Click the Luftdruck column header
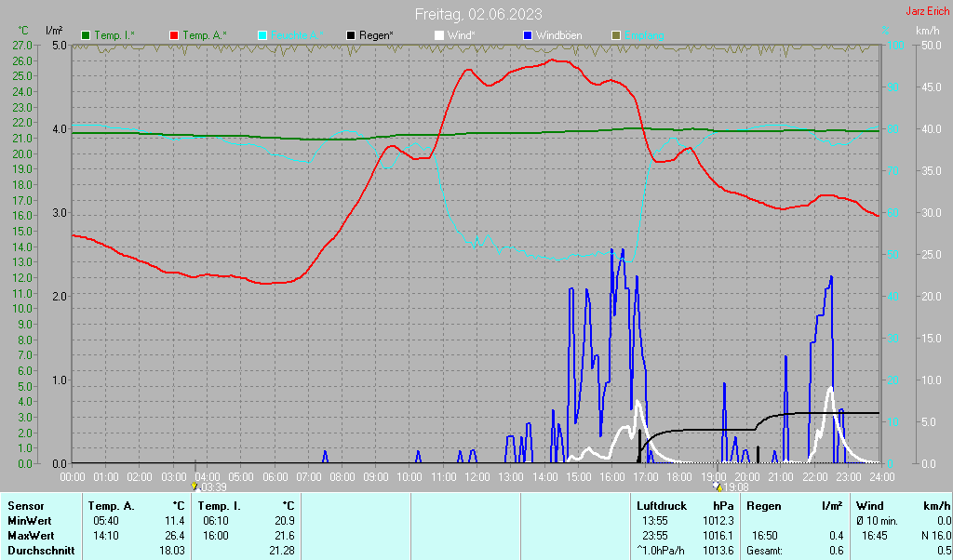Viewport: 953px width, 560px height. point(662,506)
